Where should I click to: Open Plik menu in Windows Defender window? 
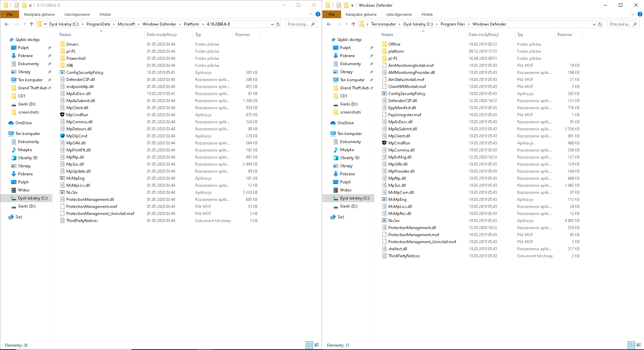pyautogui.click(x=332, y=14)
